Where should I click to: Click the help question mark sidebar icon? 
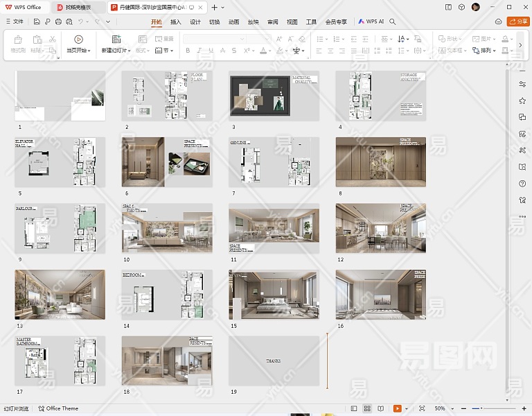coord(522,184)
